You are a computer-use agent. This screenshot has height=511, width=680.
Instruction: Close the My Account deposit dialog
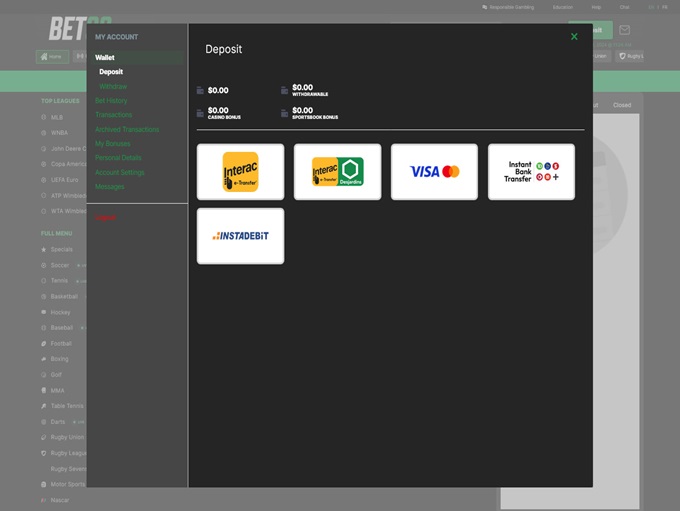tap(574, 37)
